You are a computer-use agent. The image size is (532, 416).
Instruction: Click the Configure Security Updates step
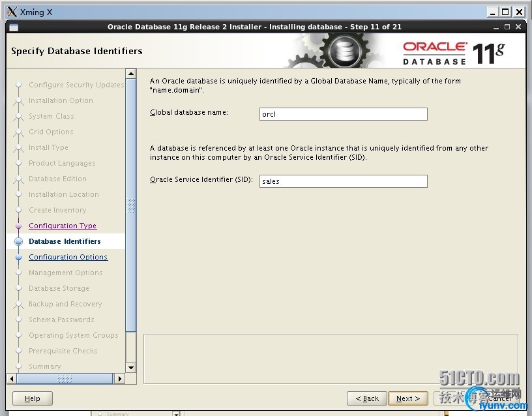[x=76, y=85]
